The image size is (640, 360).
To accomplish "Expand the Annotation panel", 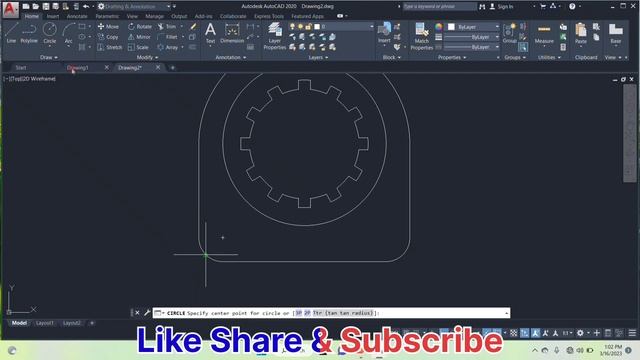I will tap(231, 58).
